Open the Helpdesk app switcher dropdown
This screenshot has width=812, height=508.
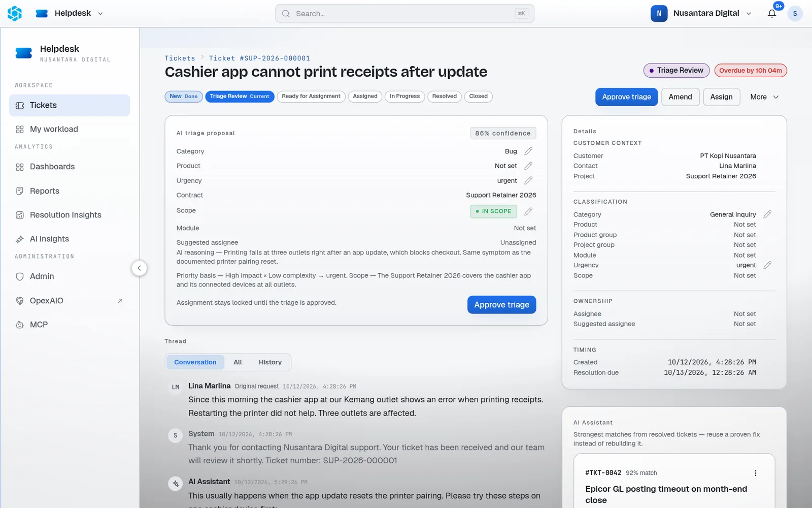(x=70, y=14)
